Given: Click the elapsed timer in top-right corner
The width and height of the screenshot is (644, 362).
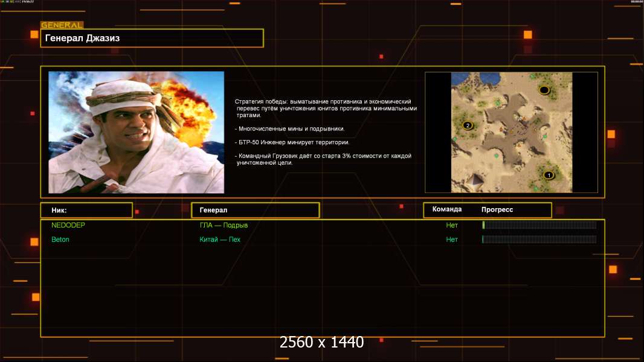Looking at the screenshot, I should tap(636, 2).
